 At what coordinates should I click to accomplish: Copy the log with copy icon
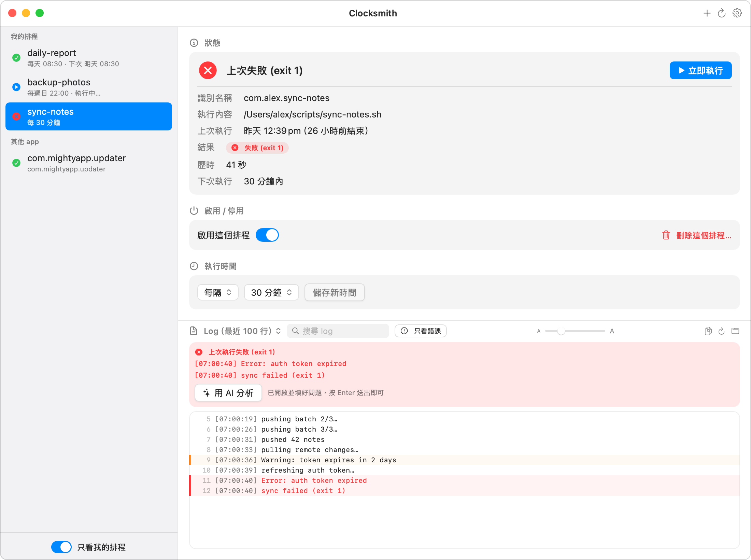708,331
